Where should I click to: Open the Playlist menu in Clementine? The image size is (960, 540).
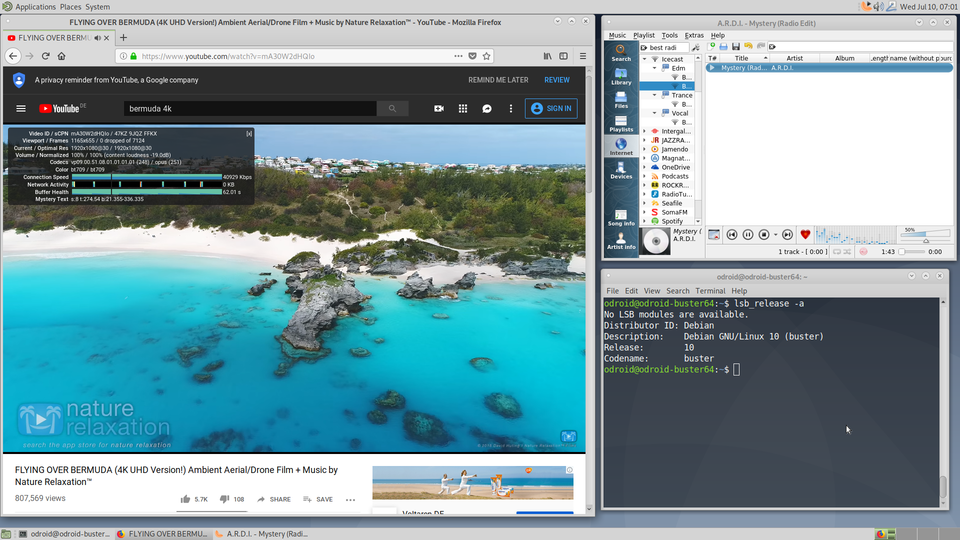pyautogui.click(x=643, y=36)
